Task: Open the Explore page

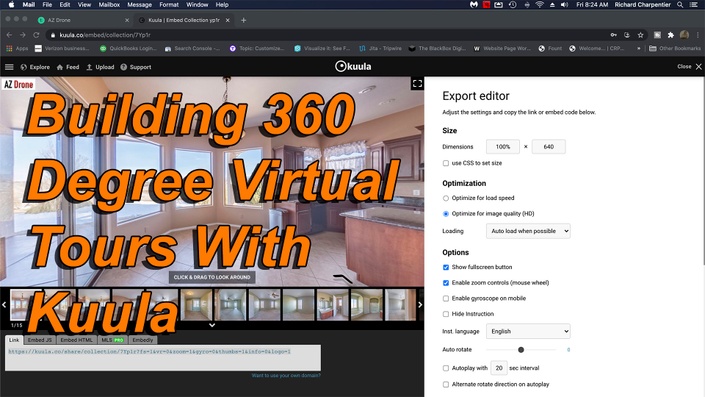Action: click(x=35, y=67)
